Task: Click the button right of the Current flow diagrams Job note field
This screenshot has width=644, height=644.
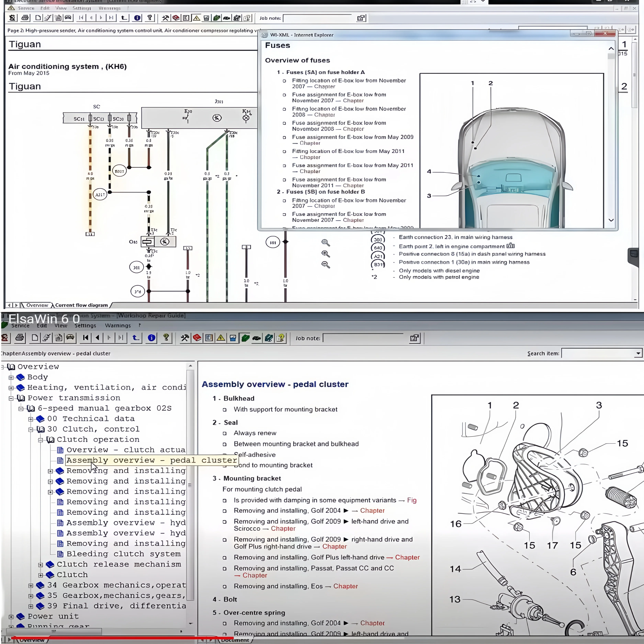Action: [x=361, y=18]
